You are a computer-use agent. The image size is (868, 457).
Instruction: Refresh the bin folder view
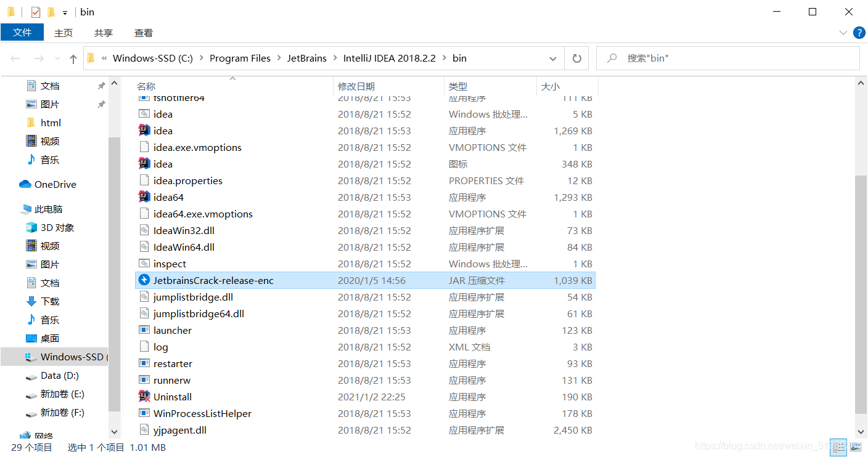576,59
